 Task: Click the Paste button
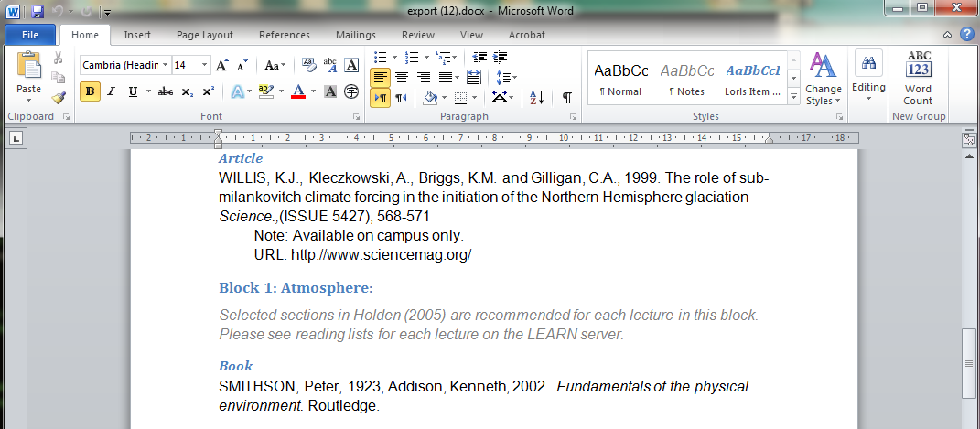click(x=28, y=77)
